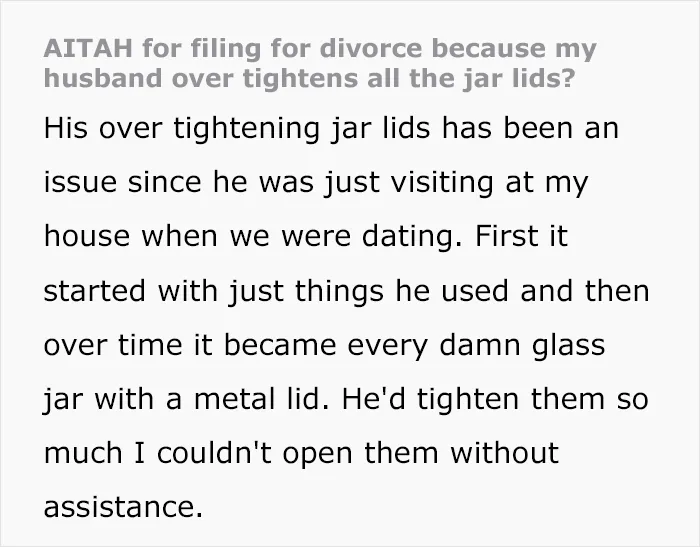Select the word "started" in the paragraph
The width and height of the screenshot is (700, 547).
pos(95,291)
